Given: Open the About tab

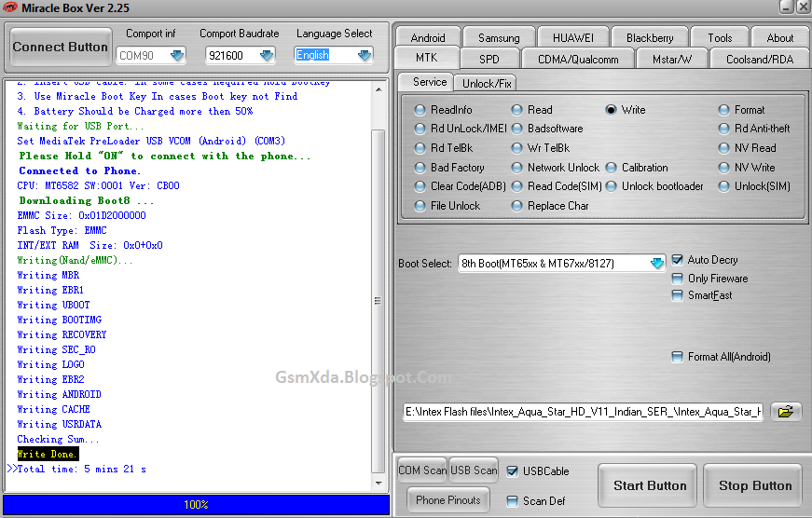Looking at the screenshot, I should (780, 38).
